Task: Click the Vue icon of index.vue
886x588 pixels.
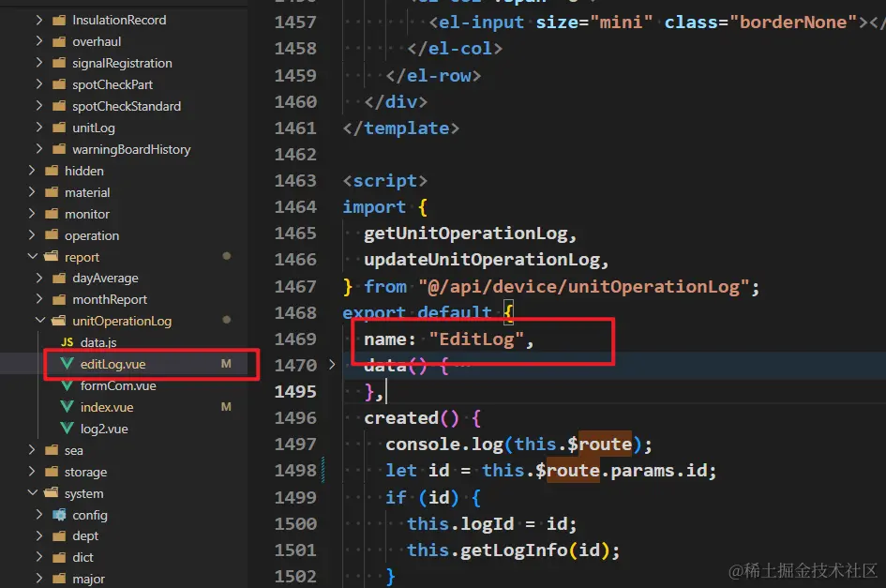Action: pyautogui.click(x=67, y=407)
